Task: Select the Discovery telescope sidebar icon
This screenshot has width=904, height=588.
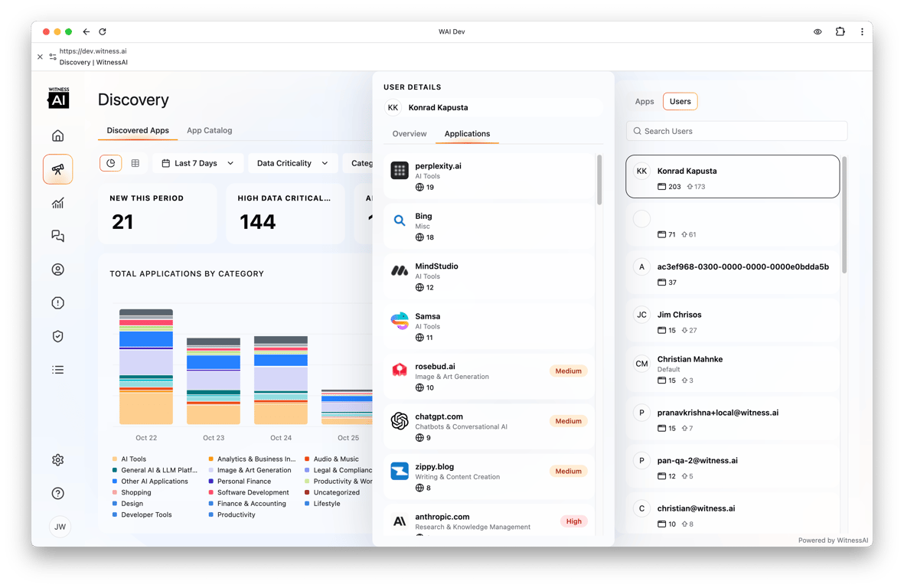Action: (57, 169)
